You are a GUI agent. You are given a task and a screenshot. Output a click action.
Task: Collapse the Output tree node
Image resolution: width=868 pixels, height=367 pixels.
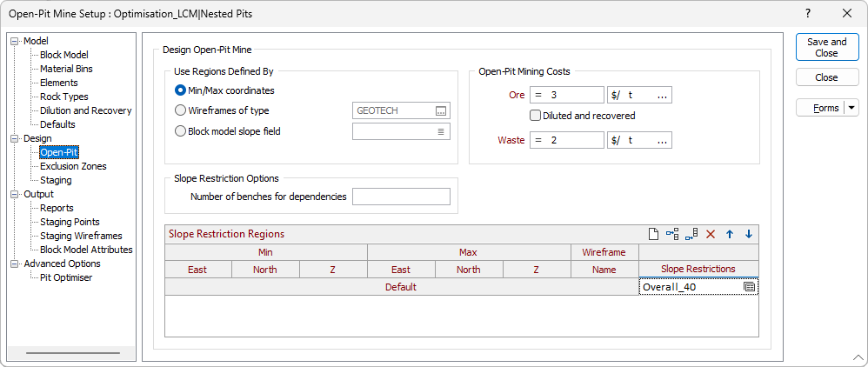(15, 194)
